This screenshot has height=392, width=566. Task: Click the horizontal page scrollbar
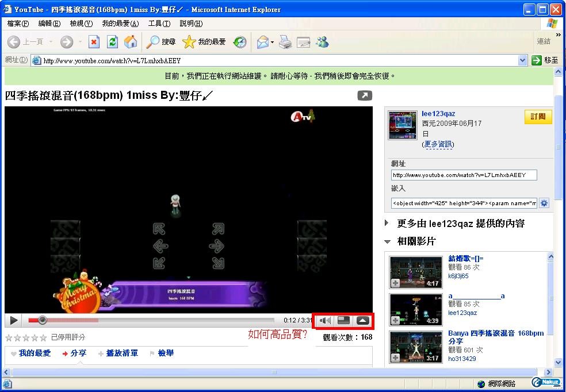pos(274,372)
